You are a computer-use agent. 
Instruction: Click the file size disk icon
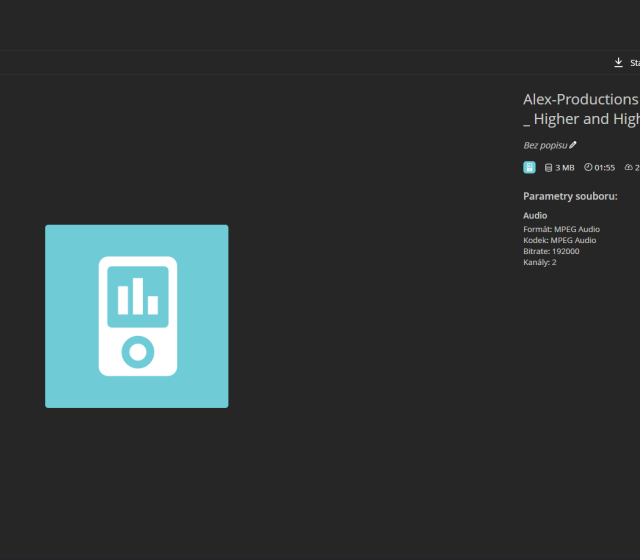(548, 168)
